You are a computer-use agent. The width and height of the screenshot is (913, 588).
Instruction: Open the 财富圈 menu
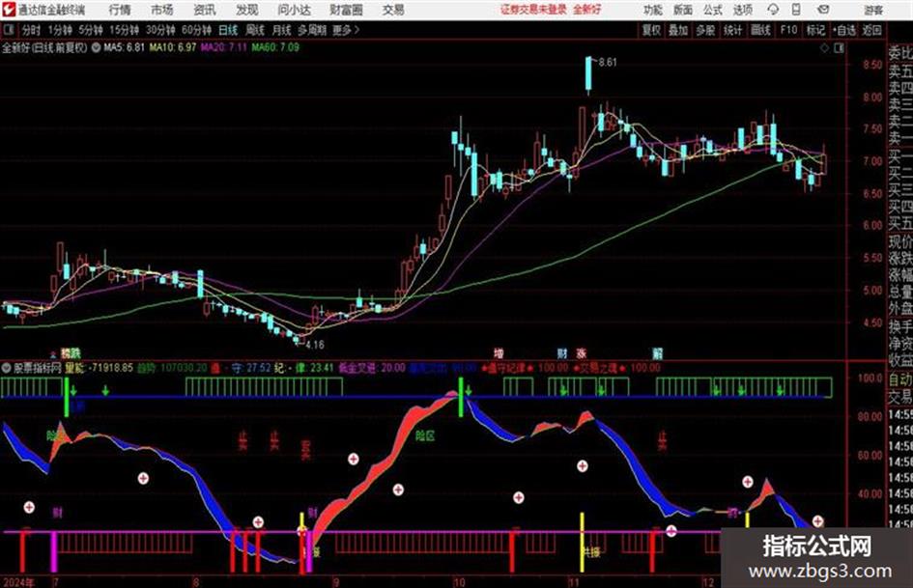pyautogui.click(x=346, y=10)
